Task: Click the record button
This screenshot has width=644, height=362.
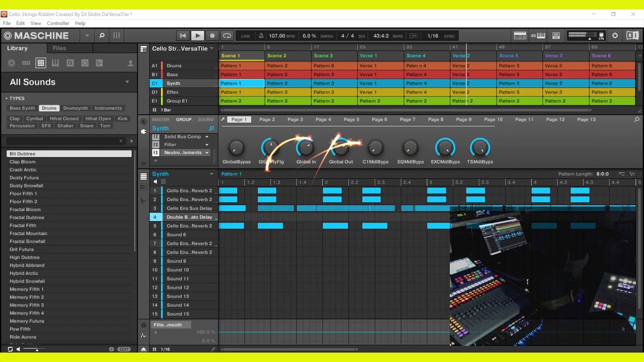Action: [212, 36]
